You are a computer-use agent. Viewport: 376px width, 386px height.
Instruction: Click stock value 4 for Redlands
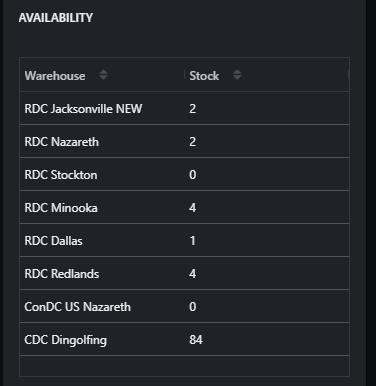point(192,274)
